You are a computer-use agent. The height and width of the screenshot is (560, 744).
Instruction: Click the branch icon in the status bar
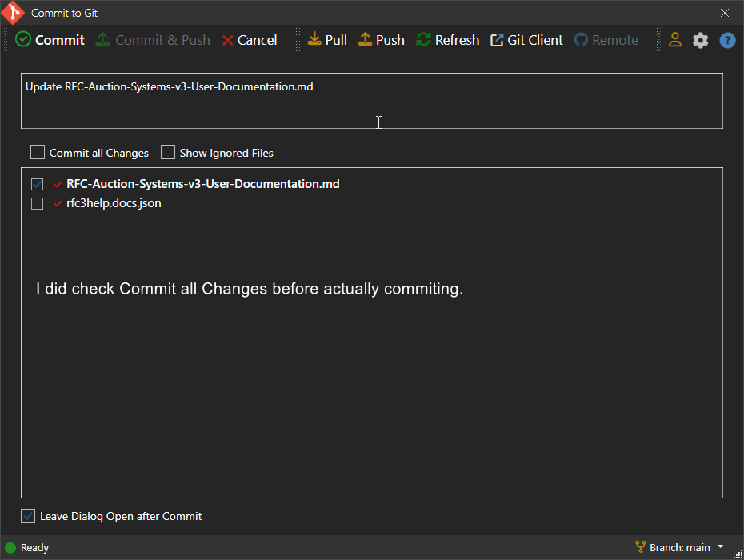(640, 547)
